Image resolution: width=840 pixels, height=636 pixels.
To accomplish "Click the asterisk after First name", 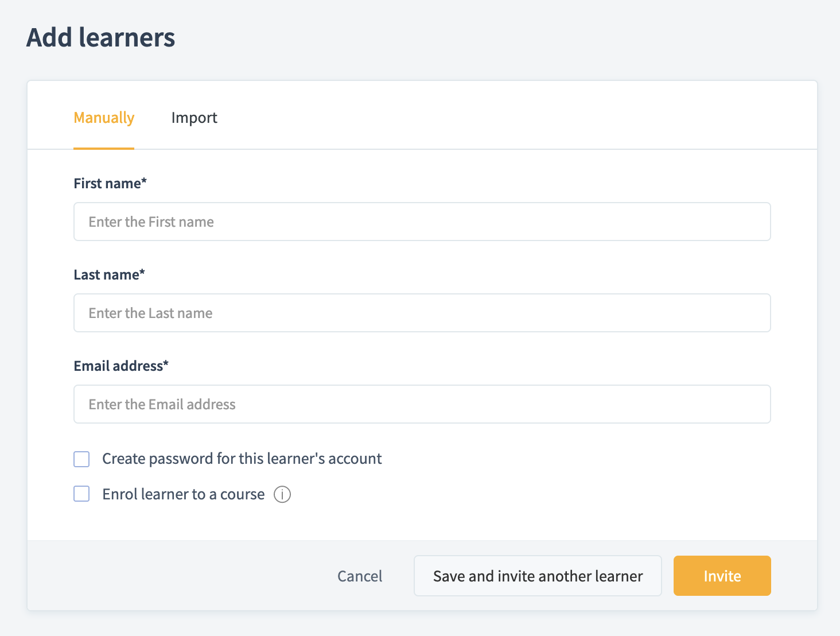I will click(144, 181).
